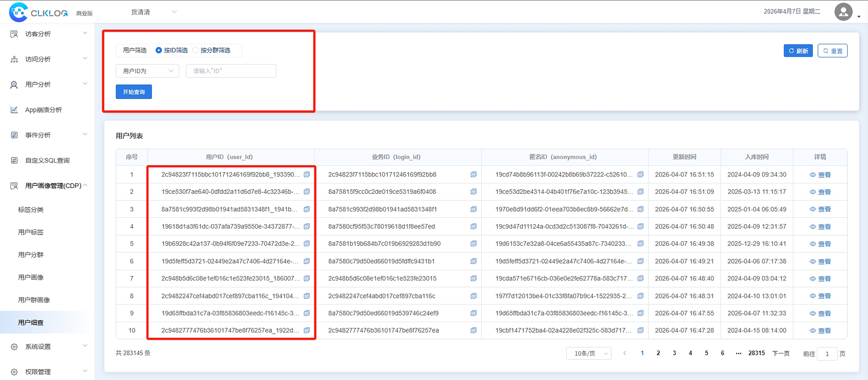
Task: Open the 标签分类 submenu item
Action: click(x=31, y=210)
